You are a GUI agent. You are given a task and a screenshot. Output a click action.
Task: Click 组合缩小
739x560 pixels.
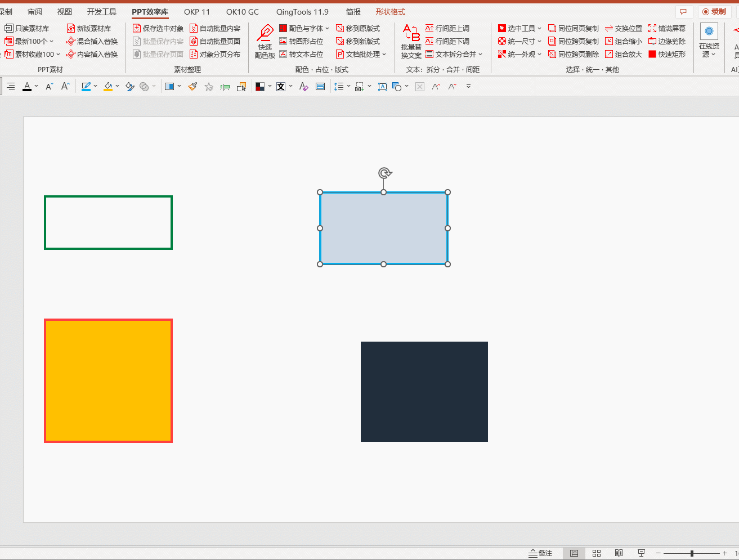click(624, 41)
